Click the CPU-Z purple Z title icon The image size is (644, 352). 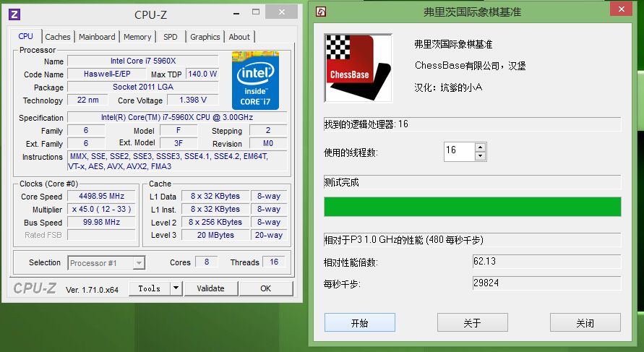[14, 14]
